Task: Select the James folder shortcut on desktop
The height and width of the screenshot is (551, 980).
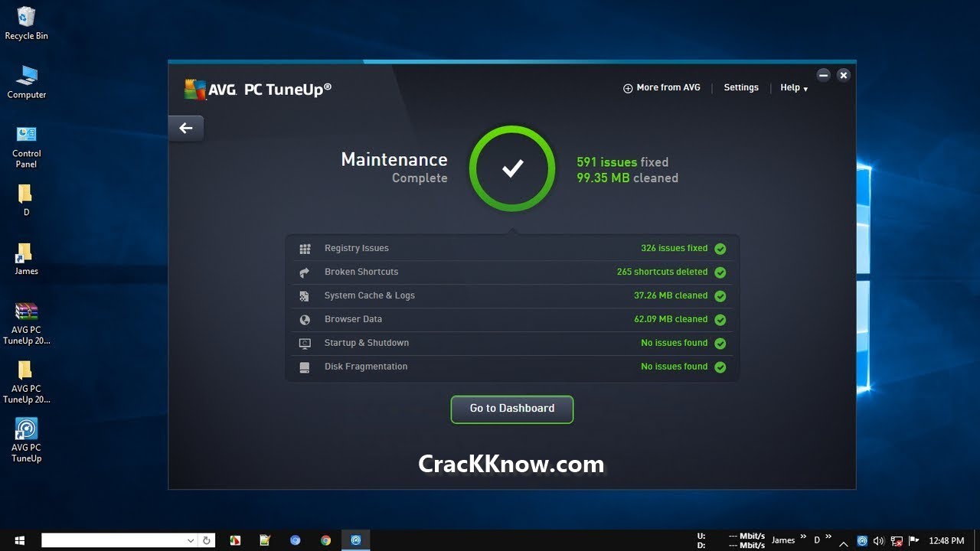Action: 26,259
